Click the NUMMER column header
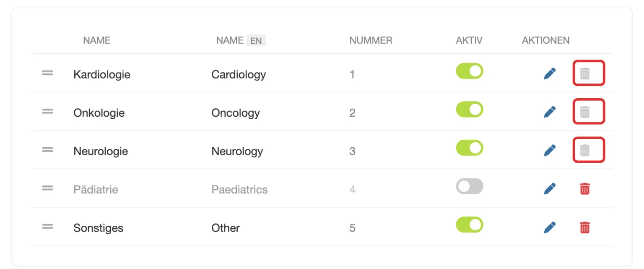Image resolution: width=644 pixels, height=269 pixels. (371, 40)
